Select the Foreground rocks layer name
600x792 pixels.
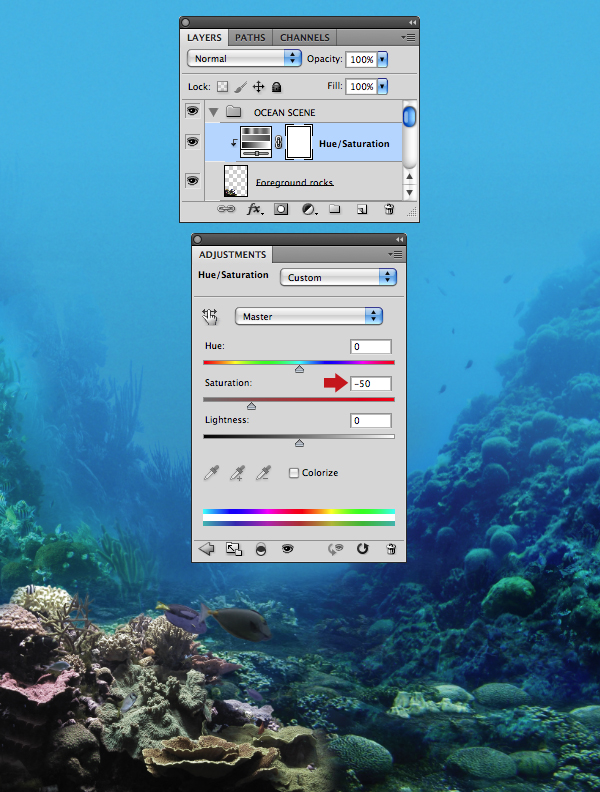pyautogui.click(x=294, y=182)
